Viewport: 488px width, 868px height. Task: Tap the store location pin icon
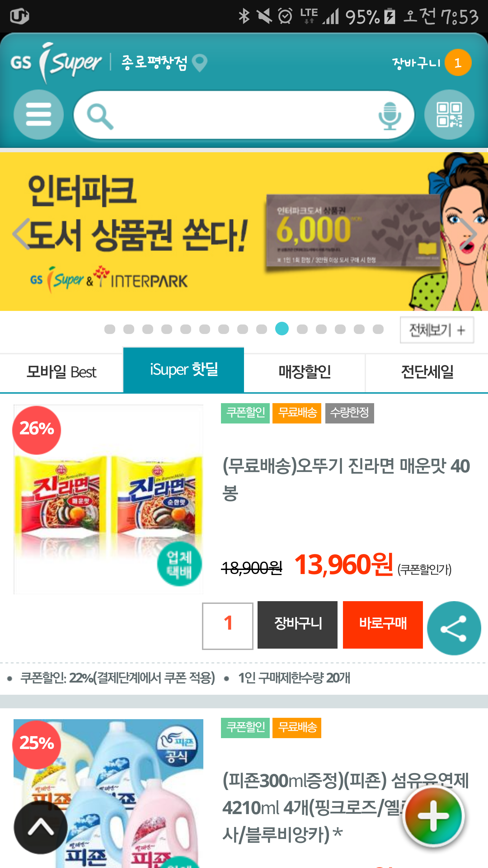[x=200, y=63]
